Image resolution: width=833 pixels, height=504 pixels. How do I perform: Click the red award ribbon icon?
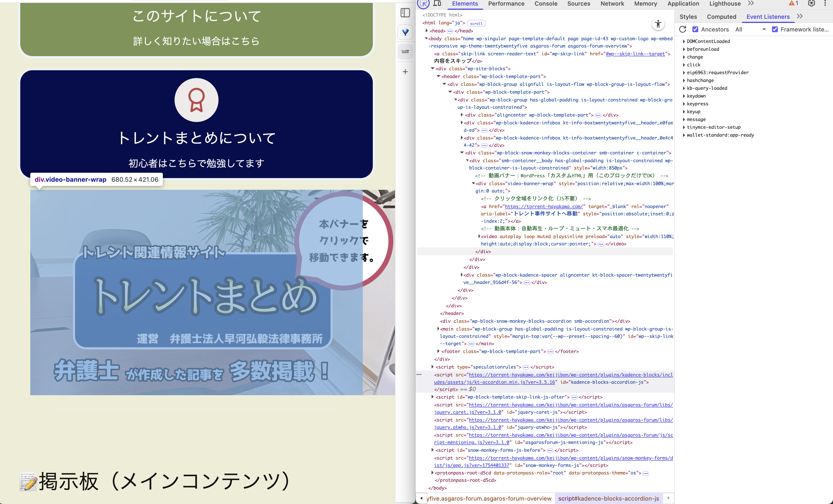pos(197,100)
